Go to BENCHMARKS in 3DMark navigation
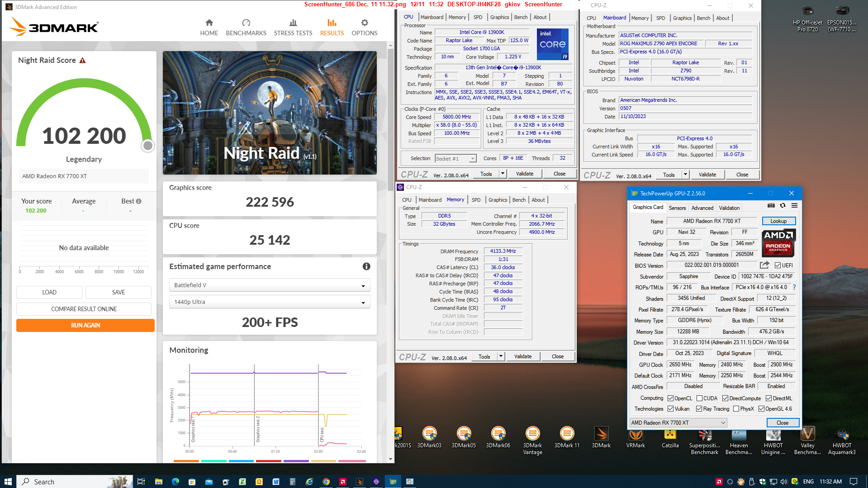Screen dimensions: 868x488 pyautogui.click(x=246, y=28)
